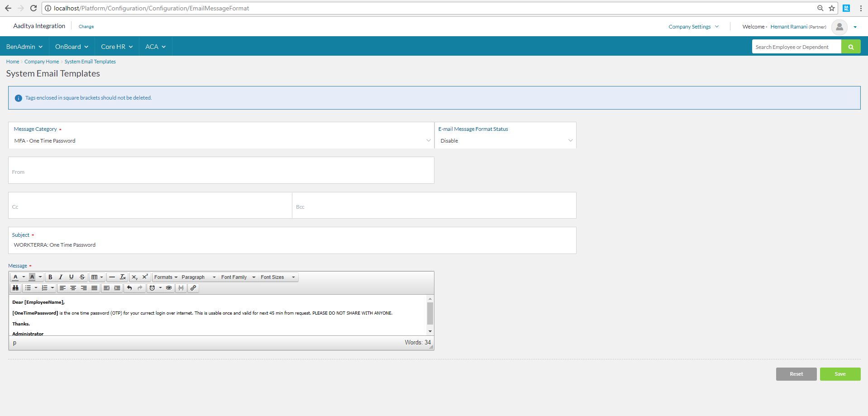Insert a horizontal line in the message
Viewport: 868px width, 416px height.
pyautogui.click(x=112, y=277)
